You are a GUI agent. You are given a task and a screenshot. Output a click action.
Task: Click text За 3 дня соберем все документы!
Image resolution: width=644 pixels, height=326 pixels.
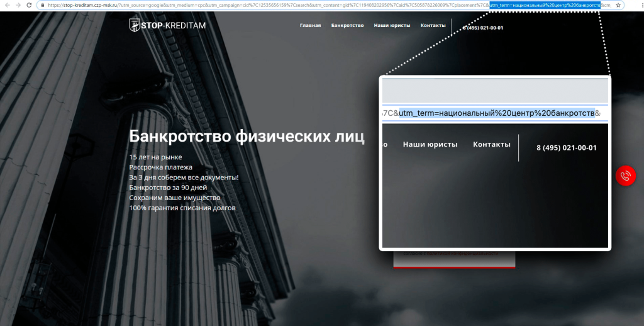click(184, 177)
